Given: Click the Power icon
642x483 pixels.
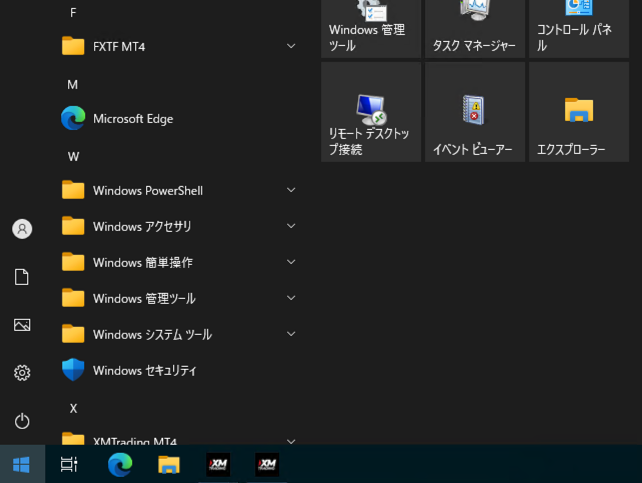Looking at the screenshot, I should point(22,421).
